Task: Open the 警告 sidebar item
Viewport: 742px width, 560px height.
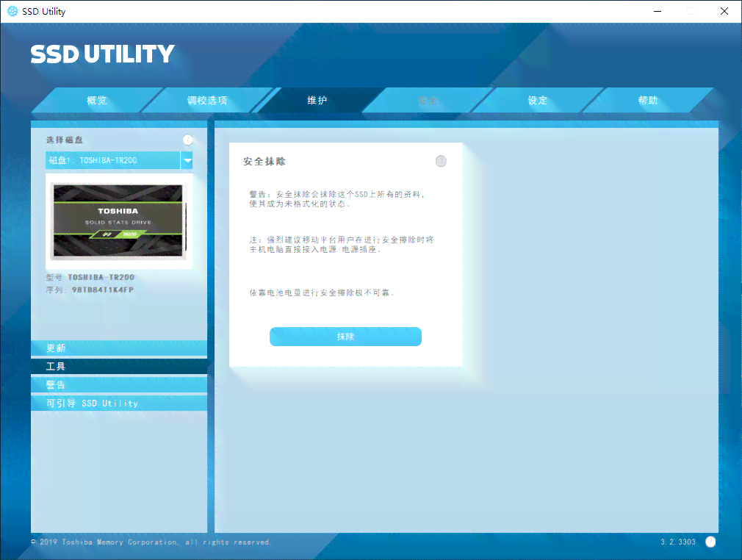Action: click(119, 385)
